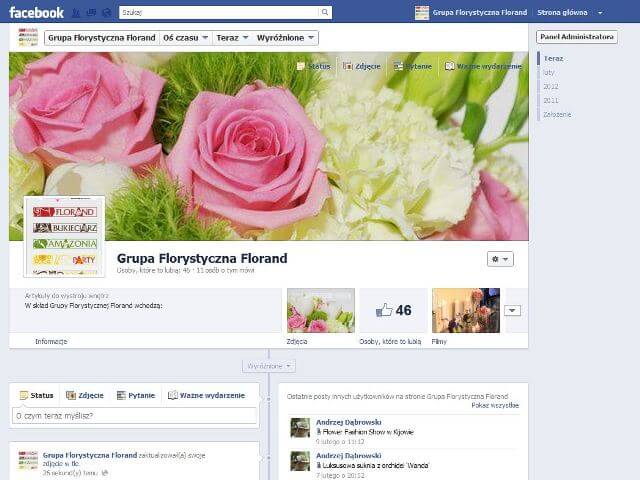Open messages icon in the top bar
Image resolution: width=640 pixels, height=480 pixels.
(x=91, y=13)
